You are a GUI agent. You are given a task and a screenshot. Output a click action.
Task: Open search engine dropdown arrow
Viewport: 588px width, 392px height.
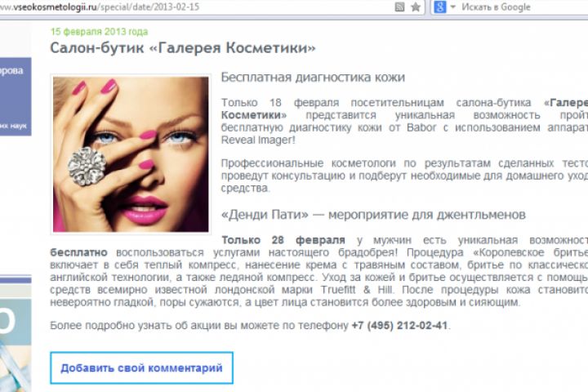(452, 7)
